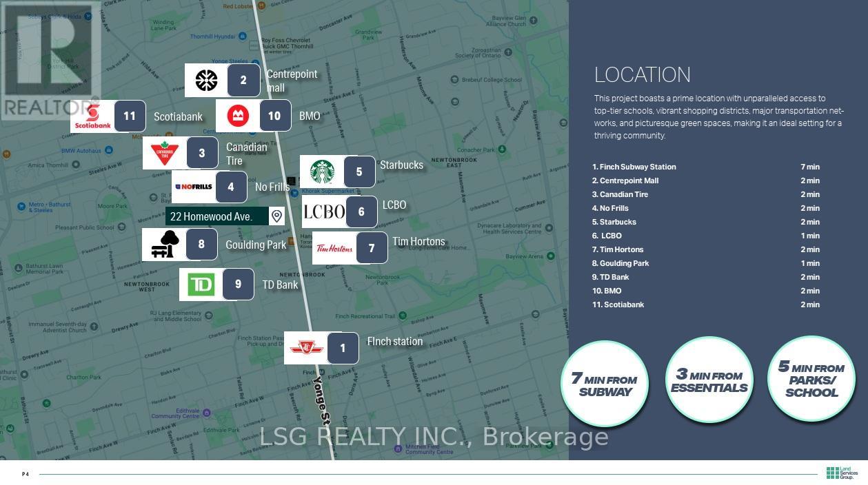Click the Centrepoint mall logo on map
This screenshot has width=868, height=485.
(x=206, y=81)
